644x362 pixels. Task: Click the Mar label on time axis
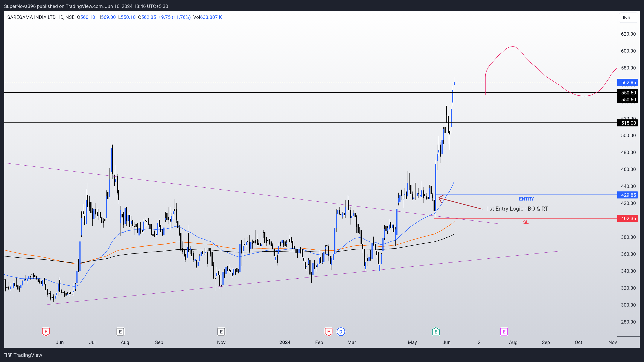click(x=352, y=342)
